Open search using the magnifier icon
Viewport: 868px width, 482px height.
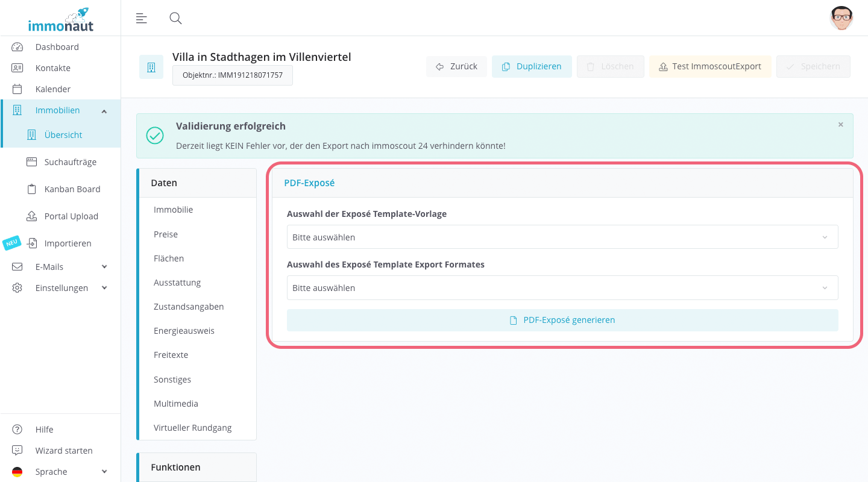point(175,18)
